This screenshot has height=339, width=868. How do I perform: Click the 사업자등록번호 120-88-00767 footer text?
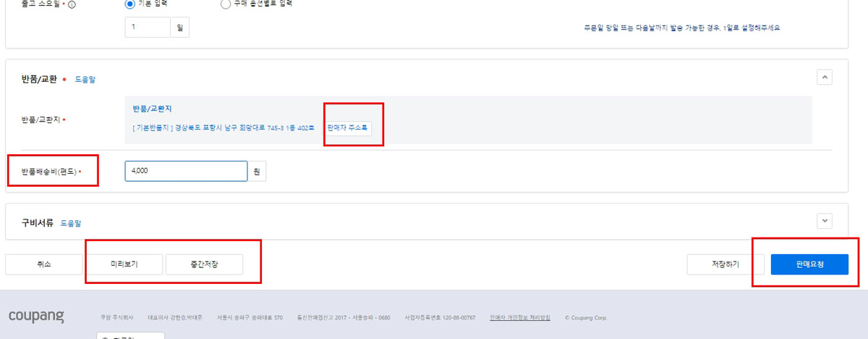pyautogui.click(x=440, y=317)
